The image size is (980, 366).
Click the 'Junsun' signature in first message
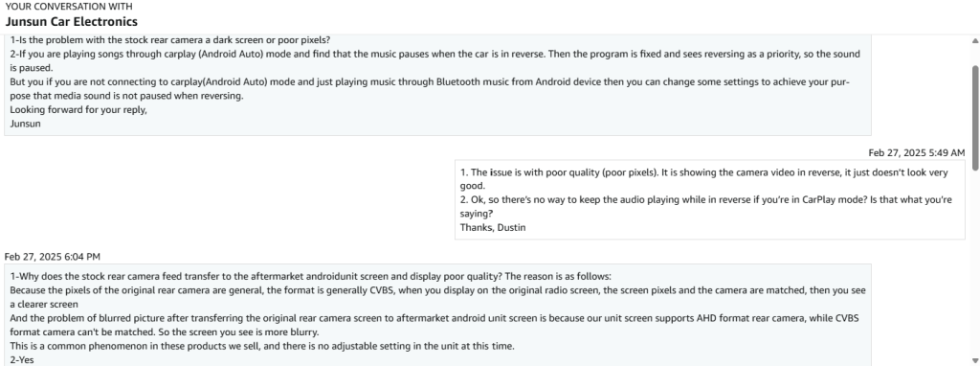coord(25,124)
